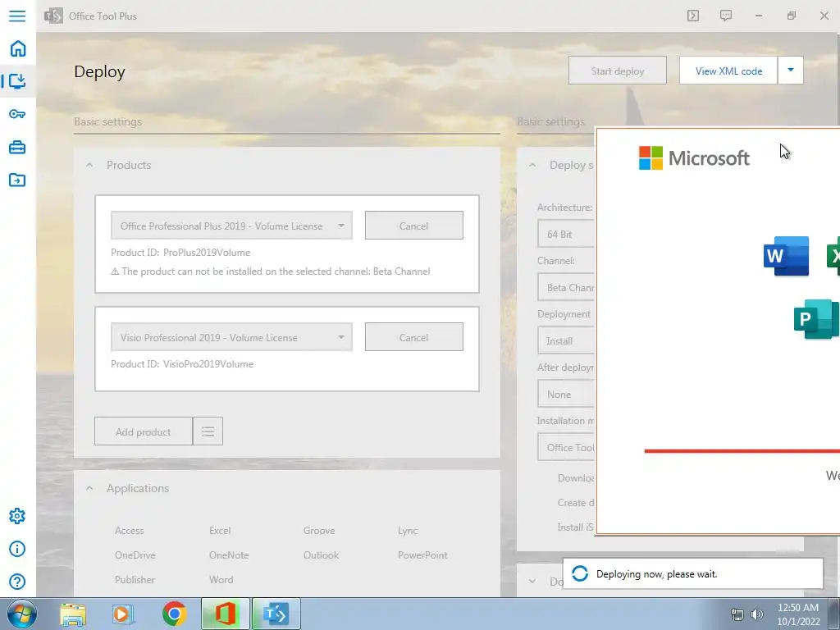Viewport: 840px width, 630px height.
Task: Go to Home page via sidebar icon
Action: click(x=18, y=48)
